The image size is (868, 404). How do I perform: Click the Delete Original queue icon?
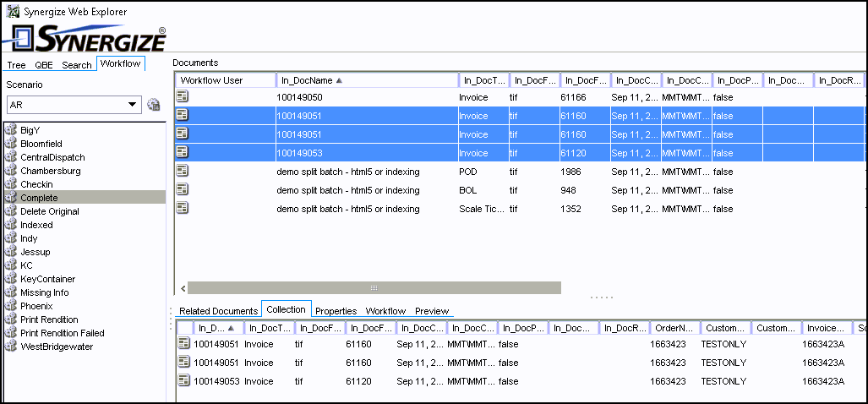(x=10, y=210)
